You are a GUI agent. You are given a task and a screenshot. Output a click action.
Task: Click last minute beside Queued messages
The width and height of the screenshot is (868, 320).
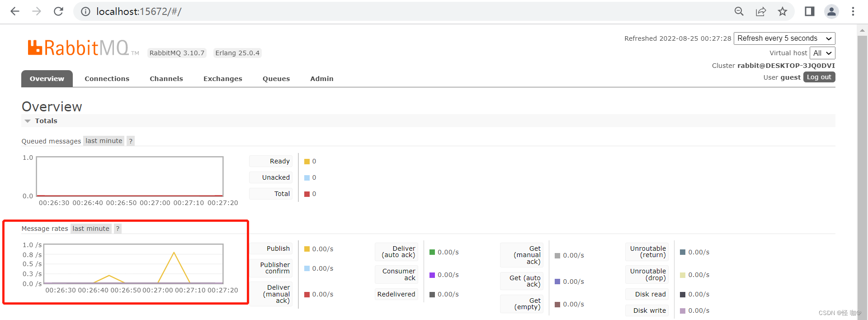pos(104,141)
